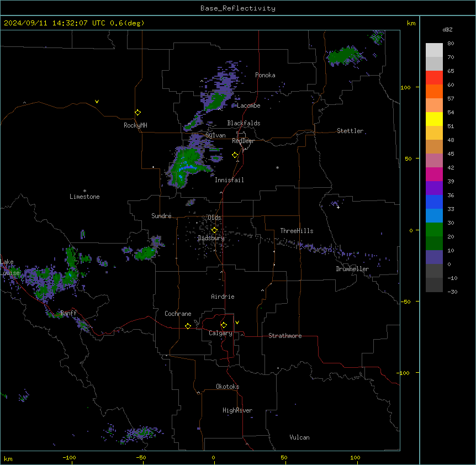Click the km unit label at bottom left
476x465 pixels.
point(8,458)
